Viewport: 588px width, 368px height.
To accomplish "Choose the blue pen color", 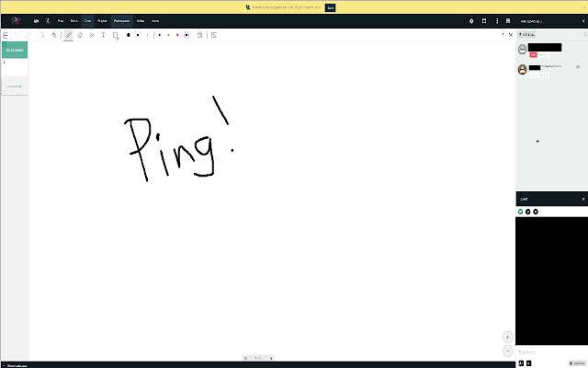I will [x=160, y=35].
